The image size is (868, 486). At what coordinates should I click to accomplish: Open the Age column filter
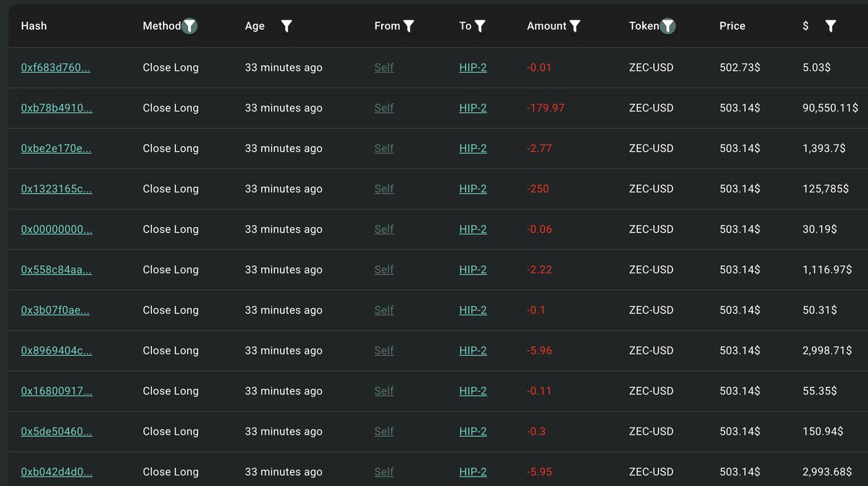coord(286,26)
